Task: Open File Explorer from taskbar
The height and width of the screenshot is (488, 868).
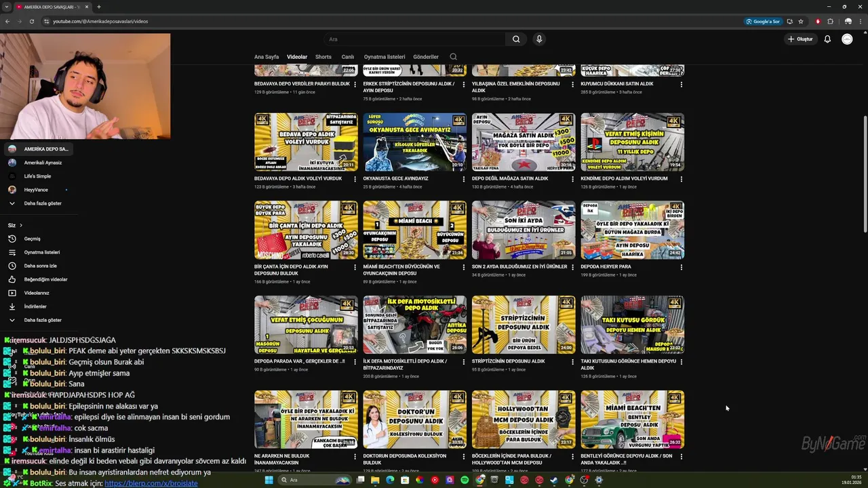Action: tap(375, 480)
